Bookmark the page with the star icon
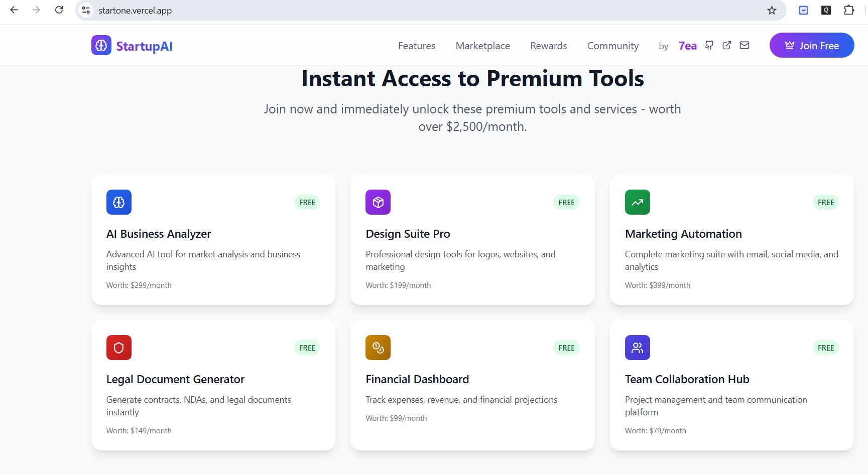The width and height of the screenshot is (868, 475). click(x=771, y=10)
